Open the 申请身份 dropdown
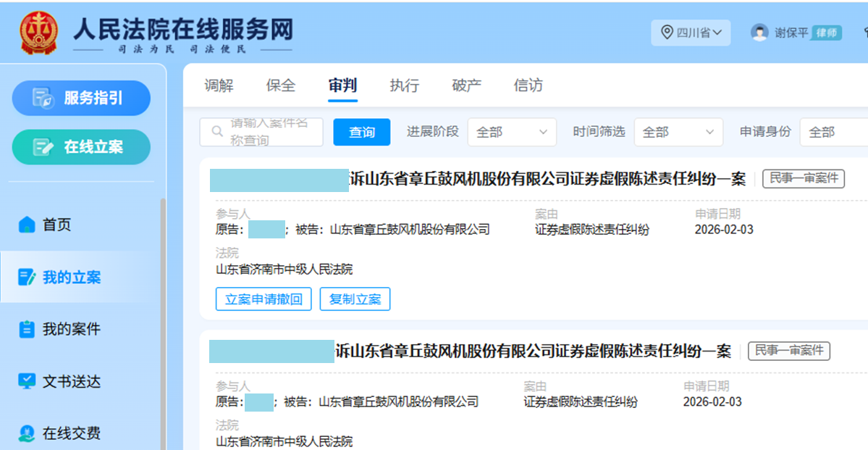 pyautogui.click(x=834, y=132)
